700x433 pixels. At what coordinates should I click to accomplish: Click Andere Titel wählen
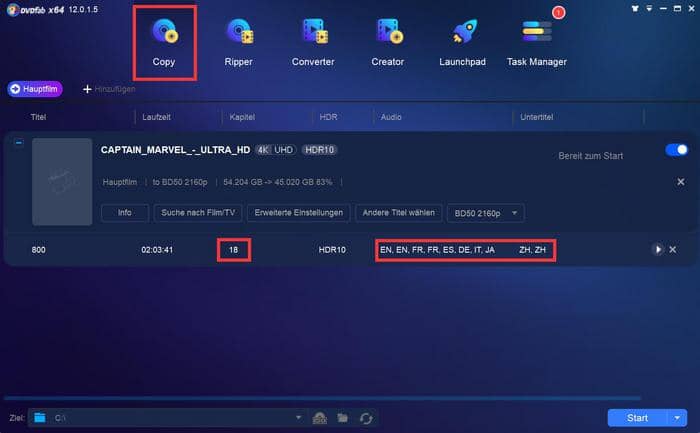tap(399, 212)
